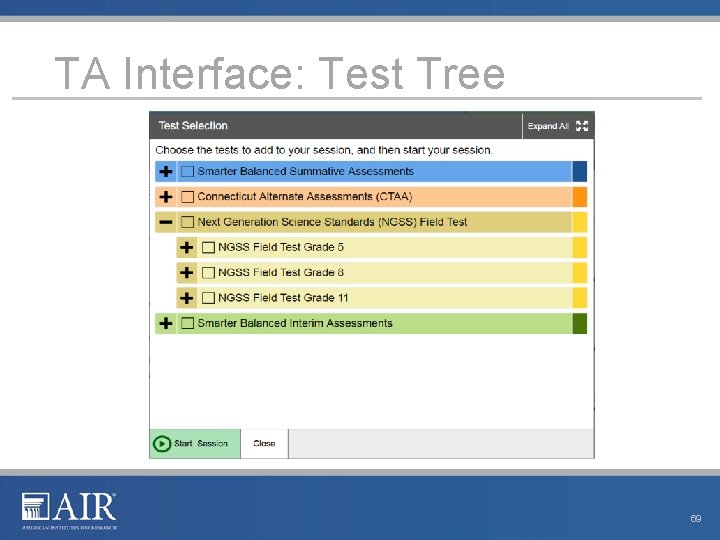Click the 'Connecticut Alternate Assessments (CTAA)' label
This screenshot has width=720, height=540.
pos(304,197)
